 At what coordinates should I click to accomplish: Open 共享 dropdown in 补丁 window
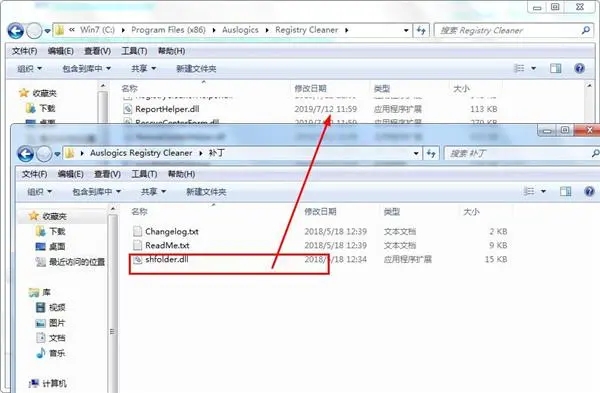pyautogui.click(x=153, y=192)
